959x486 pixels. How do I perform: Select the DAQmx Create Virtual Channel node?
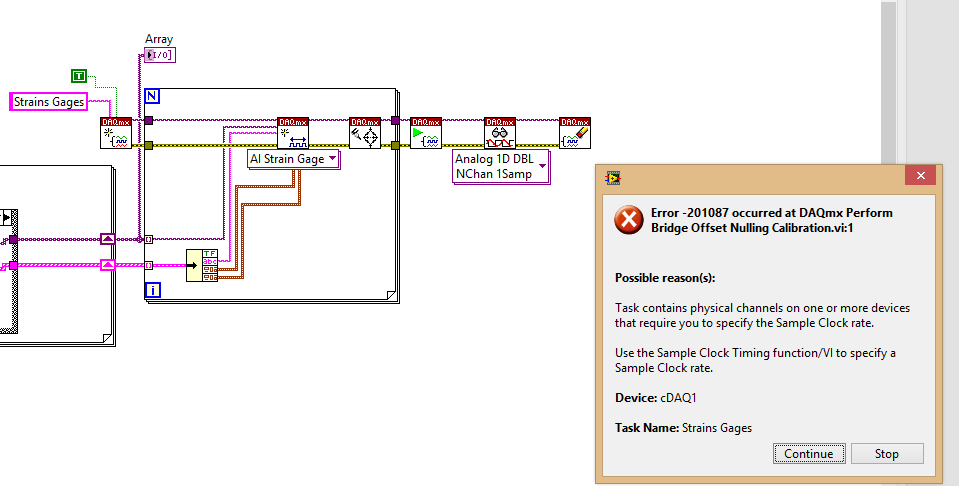(x=293, y=133)
